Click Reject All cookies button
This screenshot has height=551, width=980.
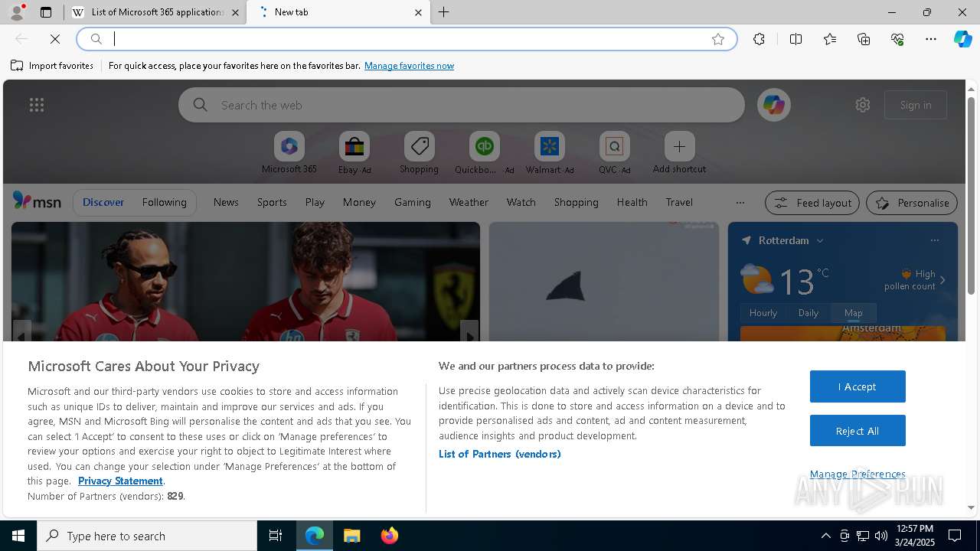(x=857, y=431)
